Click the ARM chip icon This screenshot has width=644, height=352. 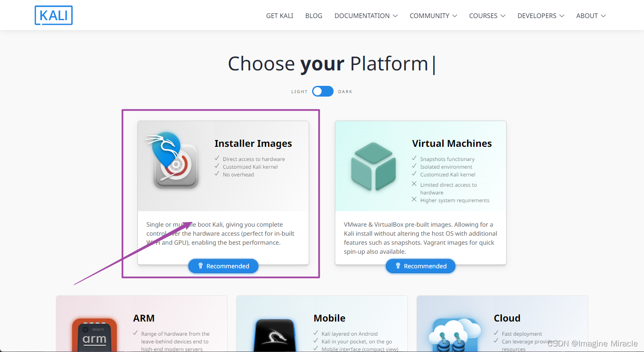pos(94,335)
